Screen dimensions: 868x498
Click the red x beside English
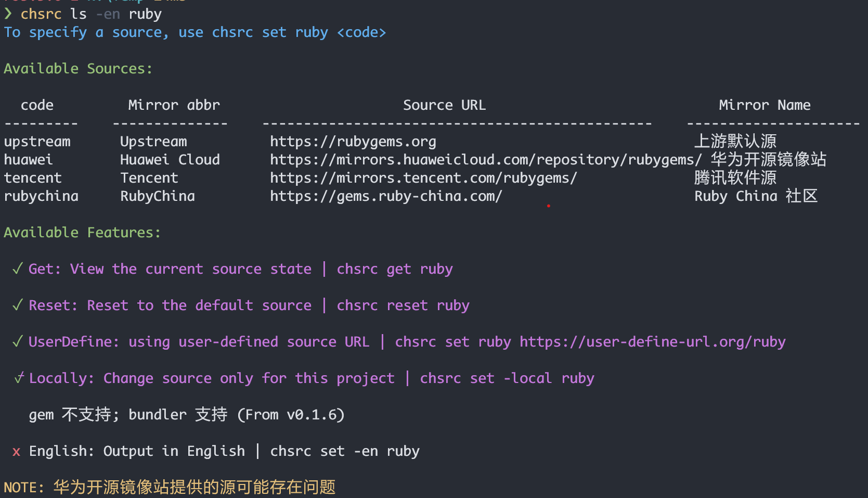click(x=16, y=451)
